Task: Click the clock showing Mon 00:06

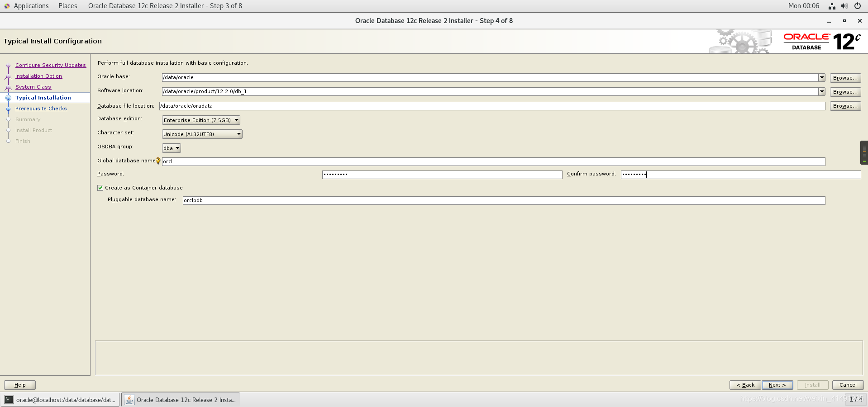Action: point(803,6)
